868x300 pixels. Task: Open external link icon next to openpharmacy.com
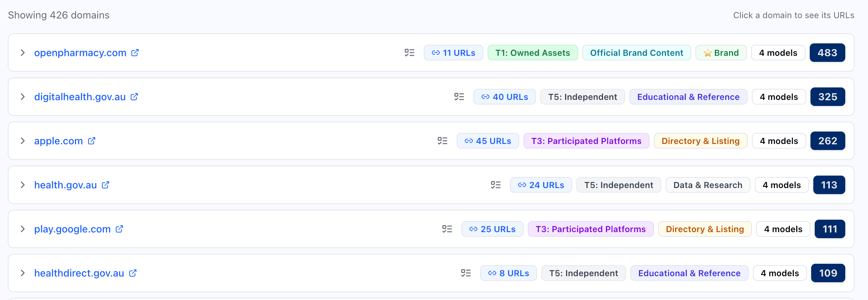click(135, 53)
